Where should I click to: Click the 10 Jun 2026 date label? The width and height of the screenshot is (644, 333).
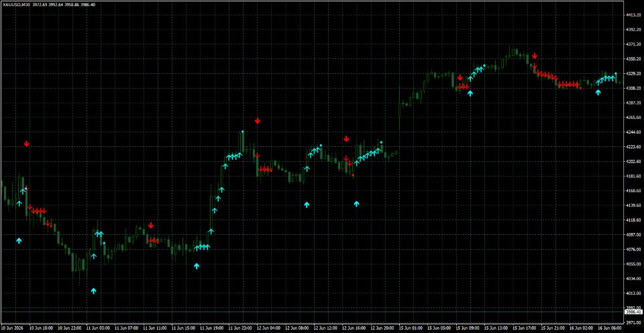tap(11, 328)
